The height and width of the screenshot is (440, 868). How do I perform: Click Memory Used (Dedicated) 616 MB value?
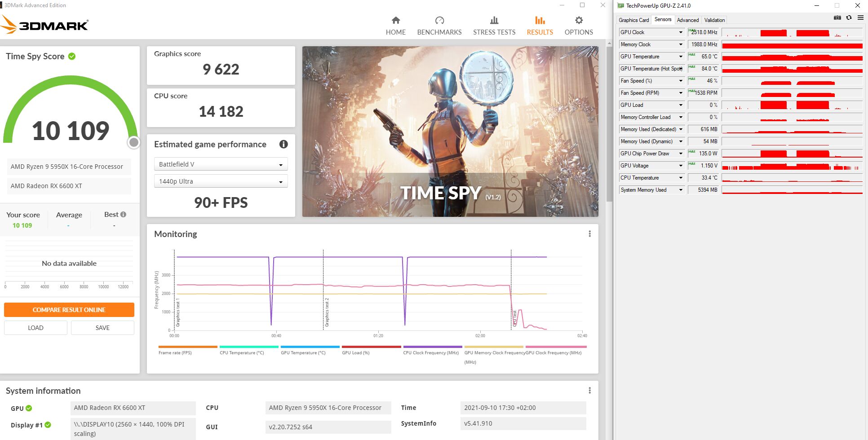[703, 129]
